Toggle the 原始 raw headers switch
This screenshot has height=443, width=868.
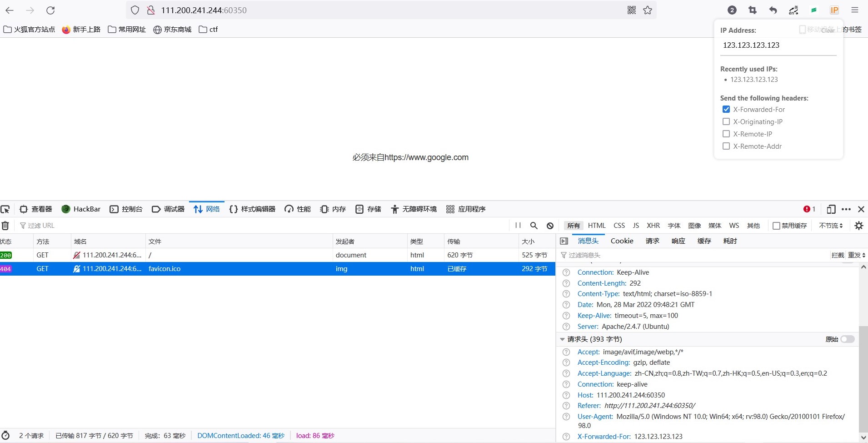(847, 339)
